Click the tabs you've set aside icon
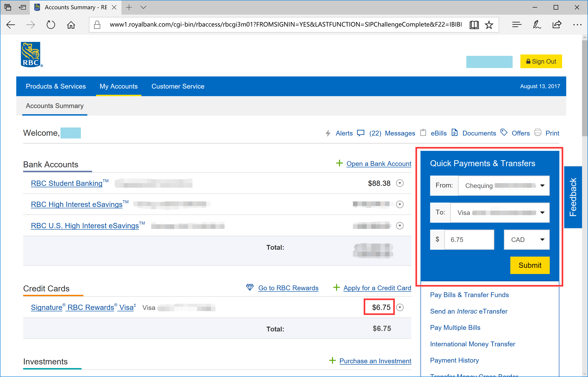588x377 pixels. point(8,7)
